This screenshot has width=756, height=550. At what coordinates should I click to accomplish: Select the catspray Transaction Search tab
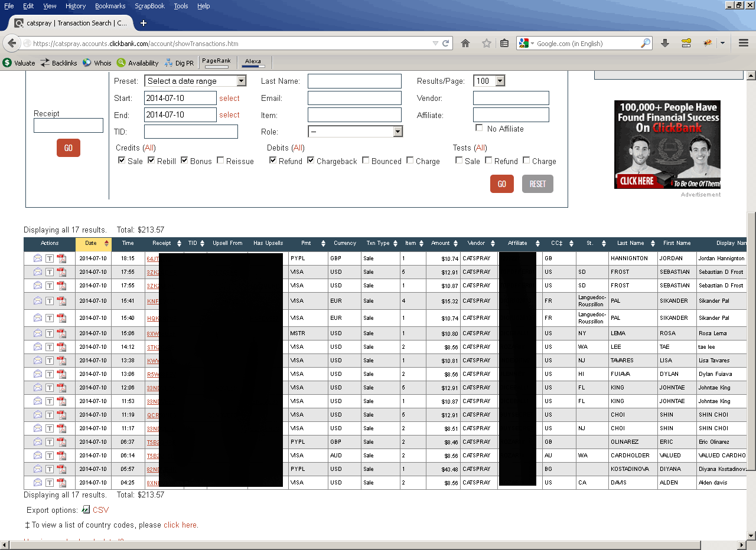coord(71,23)
